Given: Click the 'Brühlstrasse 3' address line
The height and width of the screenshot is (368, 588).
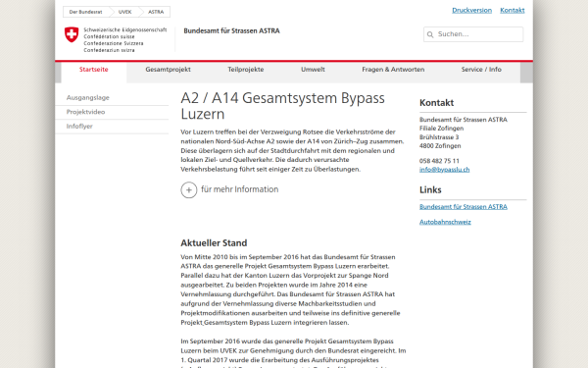Looking at the screenshot, I should pyautogui.click(x=439, y=137).
